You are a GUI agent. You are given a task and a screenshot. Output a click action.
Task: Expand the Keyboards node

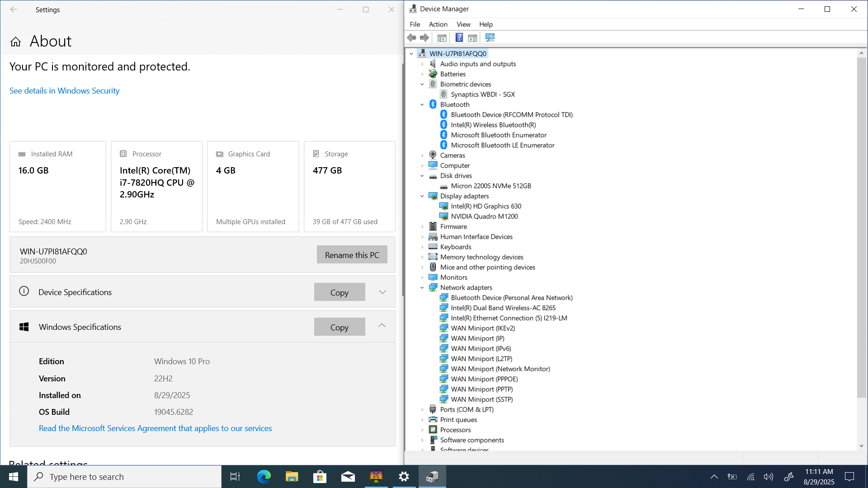(x=422, y=247)
